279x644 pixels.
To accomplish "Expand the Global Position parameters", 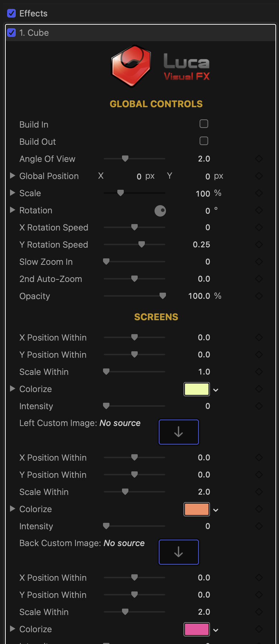I will 13,175.
